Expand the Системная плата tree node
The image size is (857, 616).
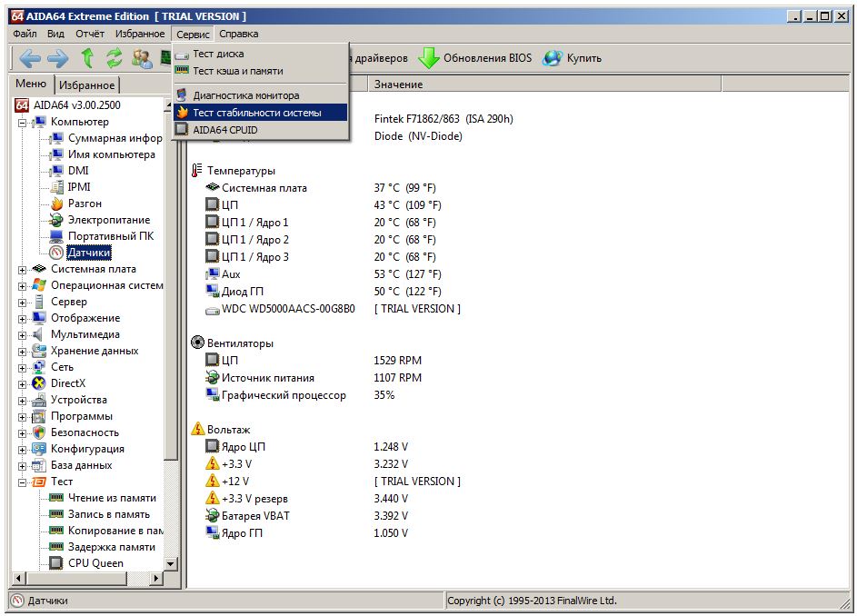point(22,270)
